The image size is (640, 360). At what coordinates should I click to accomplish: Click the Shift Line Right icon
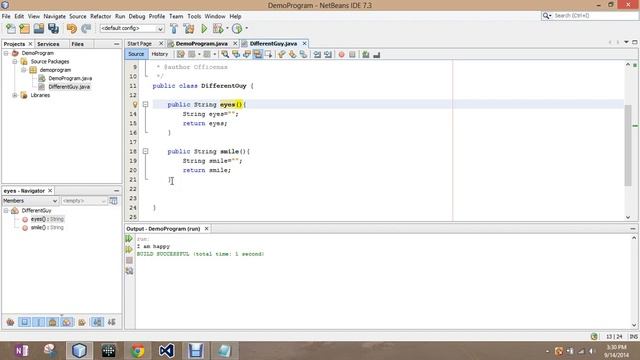(x=328, y=54)
